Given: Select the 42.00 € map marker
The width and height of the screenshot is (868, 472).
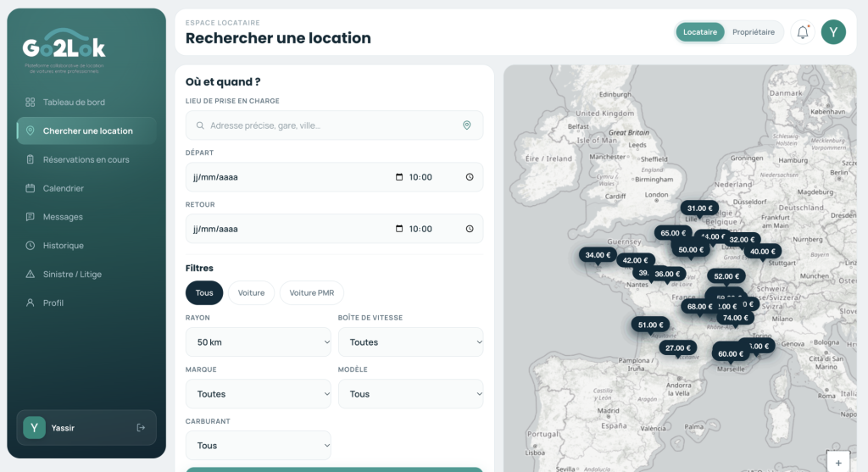Looking at the screenshot, I should [x=635, y=260].
